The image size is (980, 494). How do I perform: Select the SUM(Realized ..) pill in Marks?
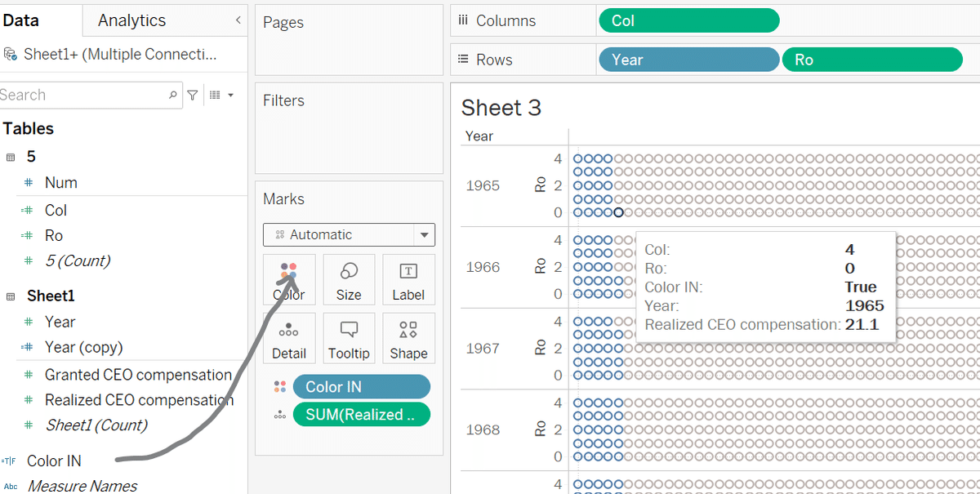point(361,415)
